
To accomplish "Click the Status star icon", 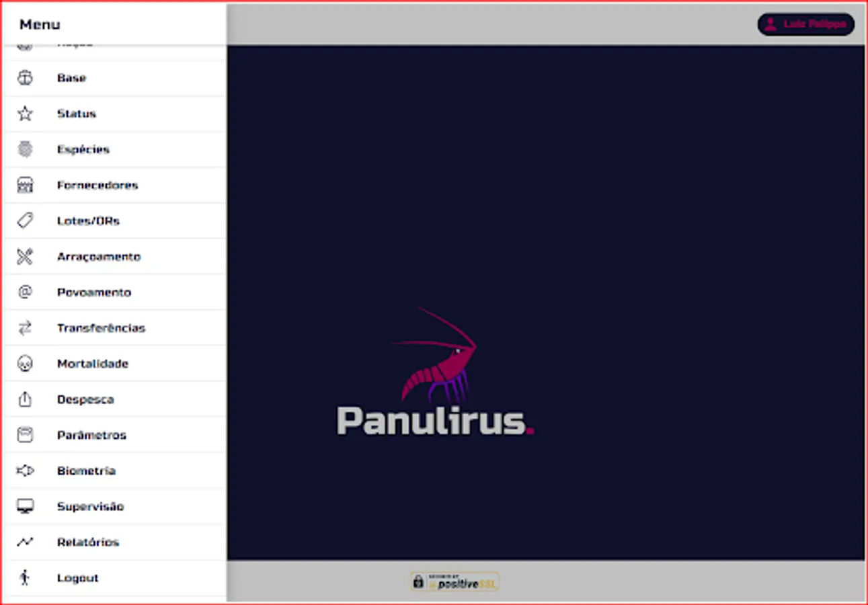I will tap(25, 114).
